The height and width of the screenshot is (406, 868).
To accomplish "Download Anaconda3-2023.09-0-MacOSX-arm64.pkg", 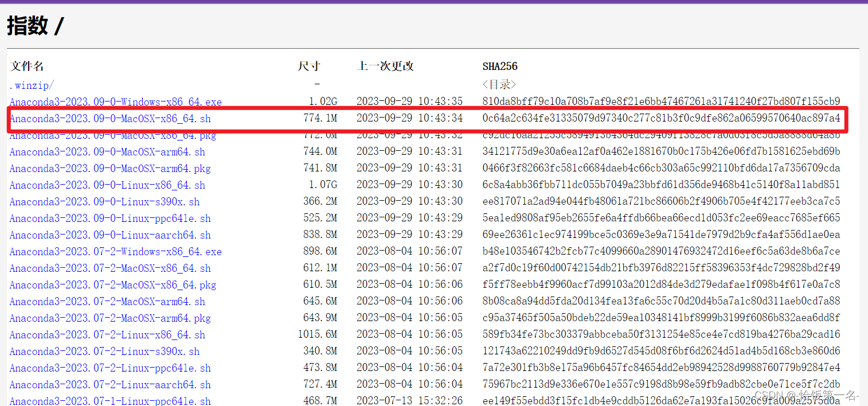I will pyautogui.click(x=110, y=169).
